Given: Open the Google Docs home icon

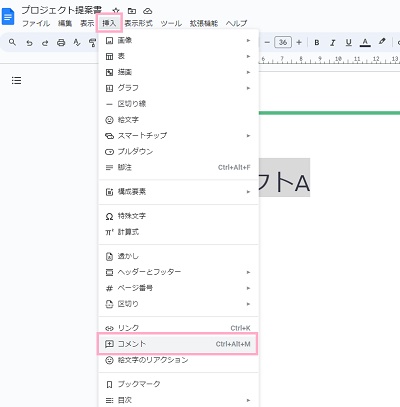Looking at the screenshot, I should (8, 17).
